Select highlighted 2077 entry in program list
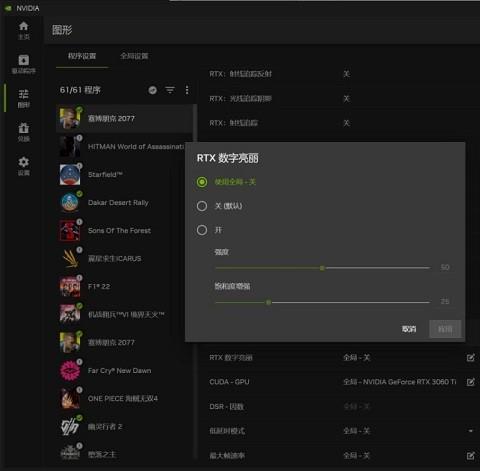Image resolution: width=480 pixels, height=471 pixels. pyautogui.click(x=124, y=118)
